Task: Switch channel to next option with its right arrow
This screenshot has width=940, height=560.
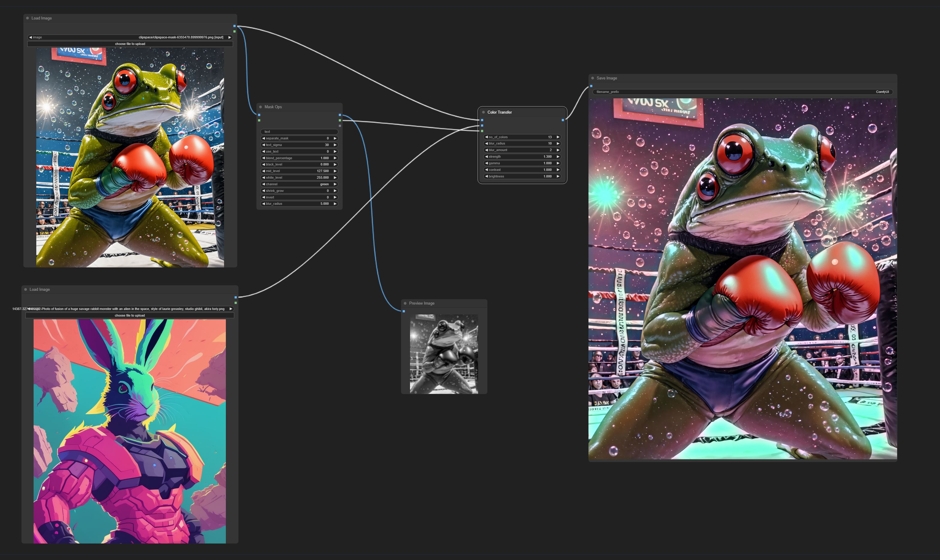Action: (x=335, y=184)
